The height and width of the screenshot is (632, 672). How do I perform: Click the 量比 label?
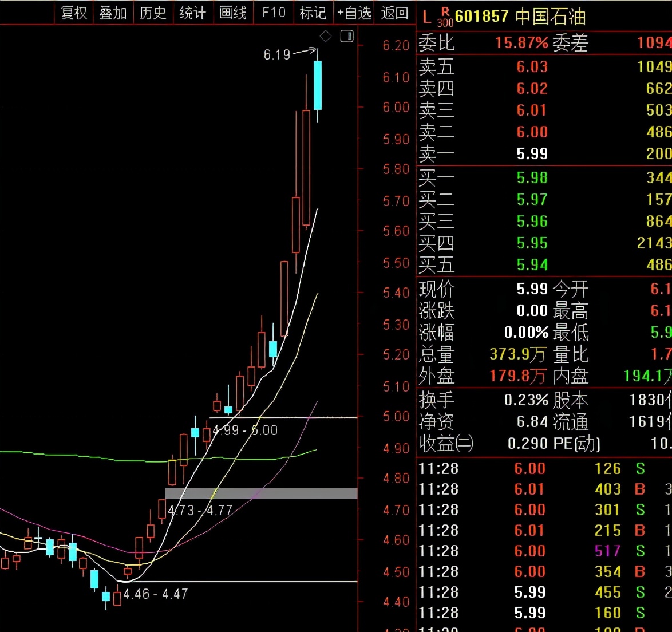click(571, 354)
